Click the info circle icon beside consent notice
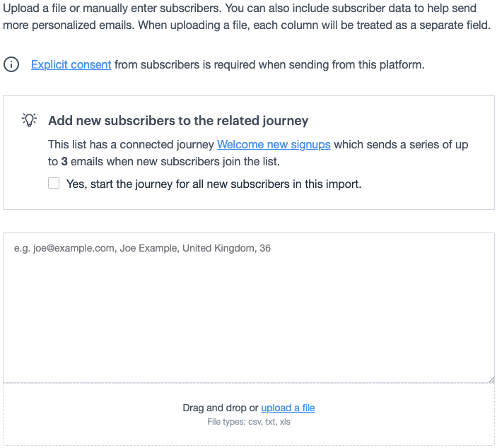This screenshot has height=448, width=497. [x=11, y=65]
